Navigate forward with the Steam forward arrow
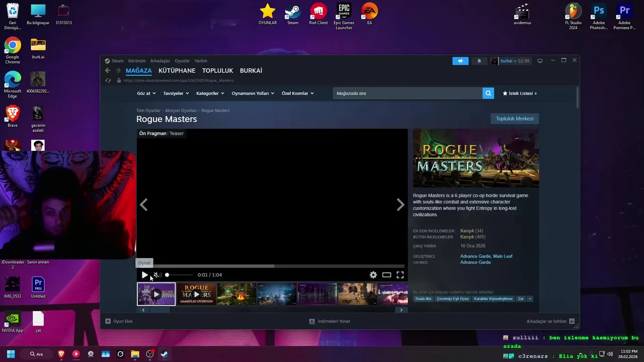Viewport: 644px width, 362px height. pos(118,71)
